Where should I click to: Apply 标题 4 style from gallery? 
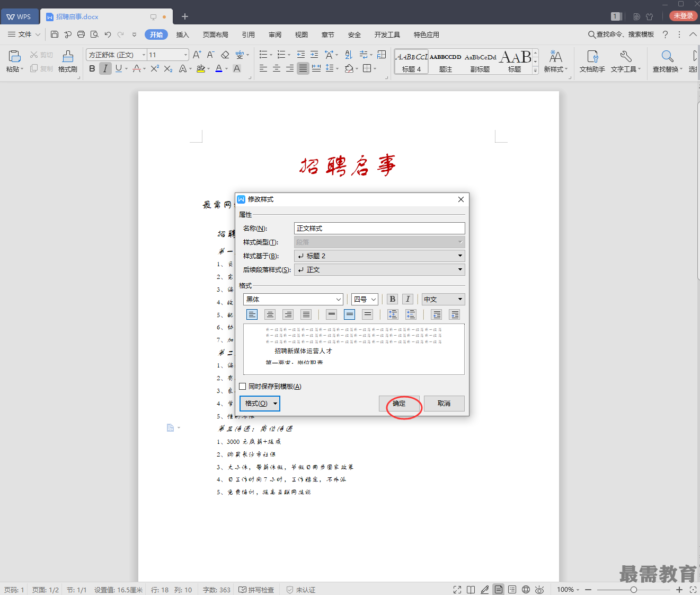pos(412,62)
